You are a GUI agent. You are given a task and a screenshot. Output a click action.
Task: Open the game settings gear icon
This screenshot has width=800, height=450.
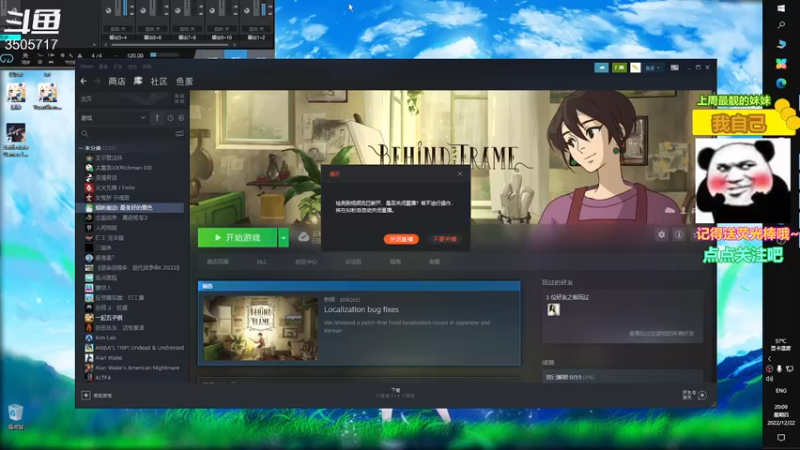click(x=661, y=235)
